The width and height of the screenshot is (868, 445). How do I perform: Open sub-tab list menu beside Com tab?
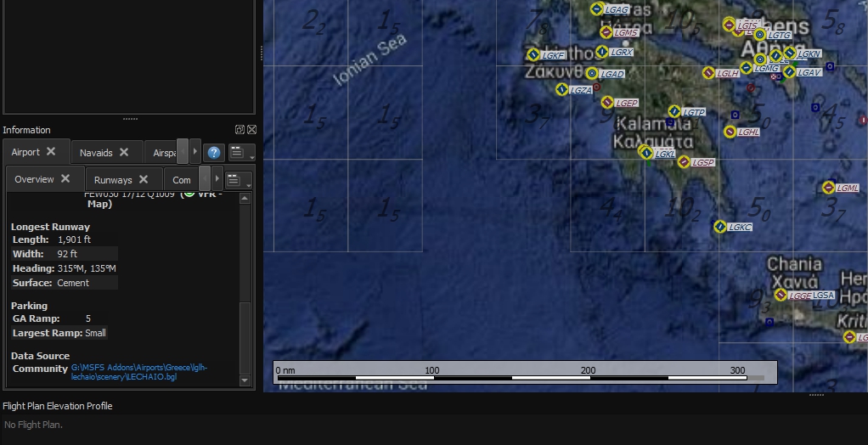[239, 180]
